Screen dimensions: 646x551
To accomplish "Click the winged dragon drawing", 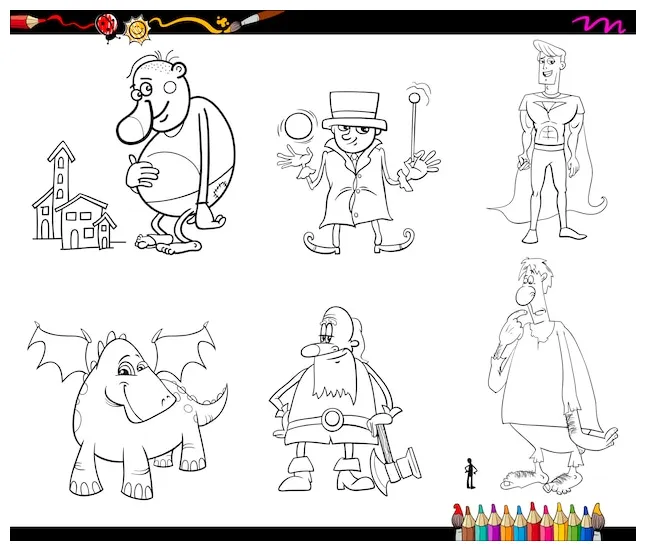I will 128,409.
